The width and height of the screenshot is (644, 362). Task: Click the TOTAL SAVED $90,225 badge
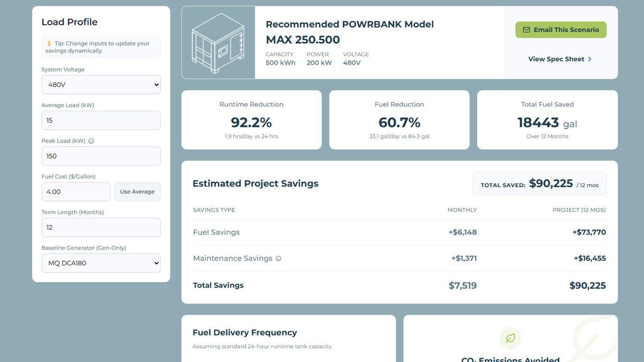point(540,184)
